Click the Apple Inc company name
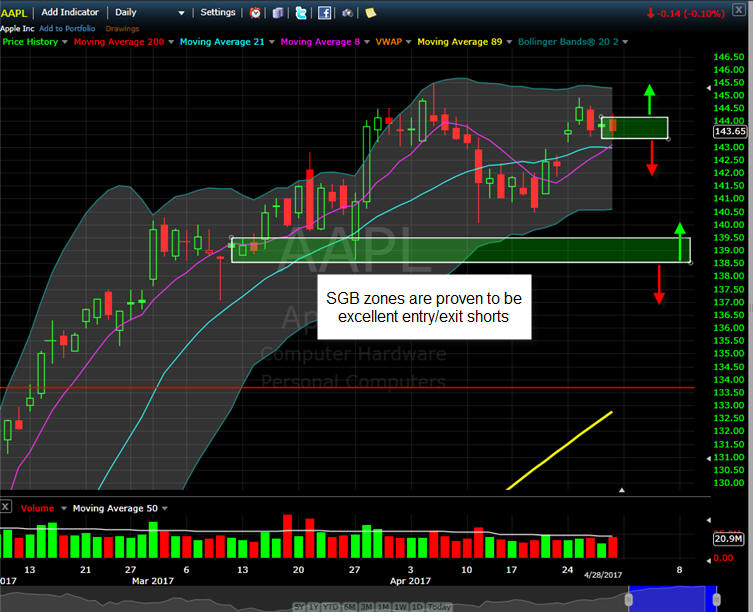The width and height of the screenshot is (753, 612). (x=17, y=28)
